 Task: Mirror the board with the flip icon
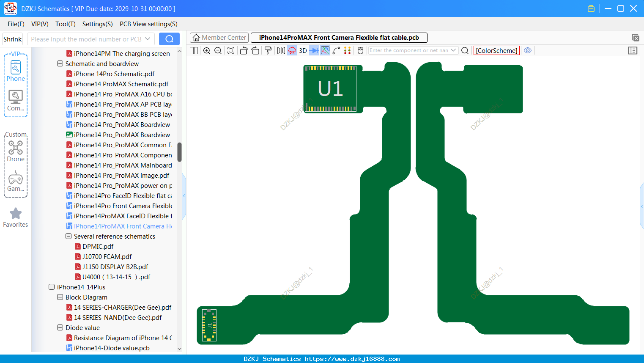[x=281, y=50]
